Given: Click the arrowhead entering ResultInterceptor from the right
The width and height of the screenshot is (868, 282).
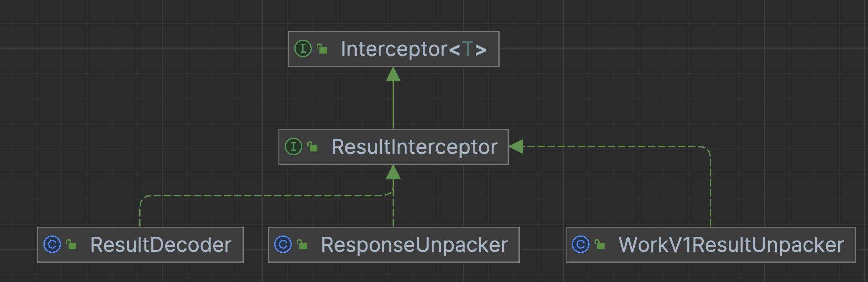Looking at the screenshot, I should (516, 146).
